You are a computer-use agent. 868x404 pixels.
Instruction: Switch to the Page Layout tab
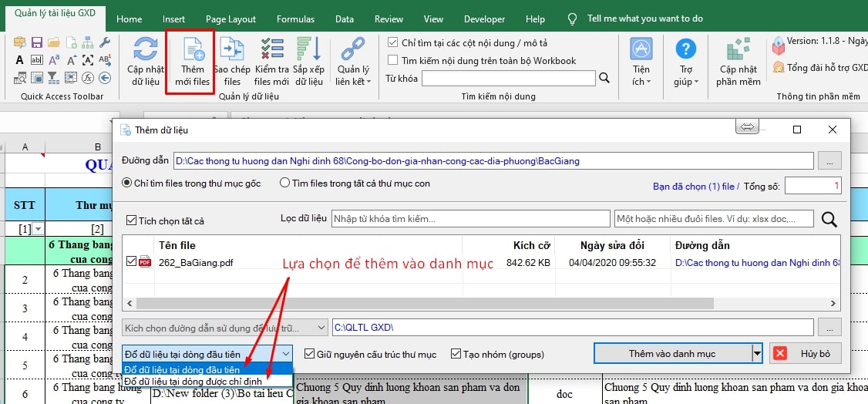[231, 19]
